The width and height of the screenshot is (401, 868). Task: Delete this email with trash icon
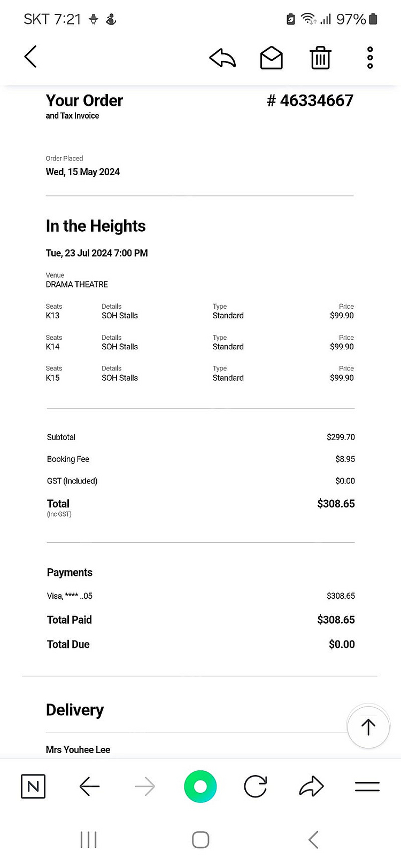(x=321, y=58)
